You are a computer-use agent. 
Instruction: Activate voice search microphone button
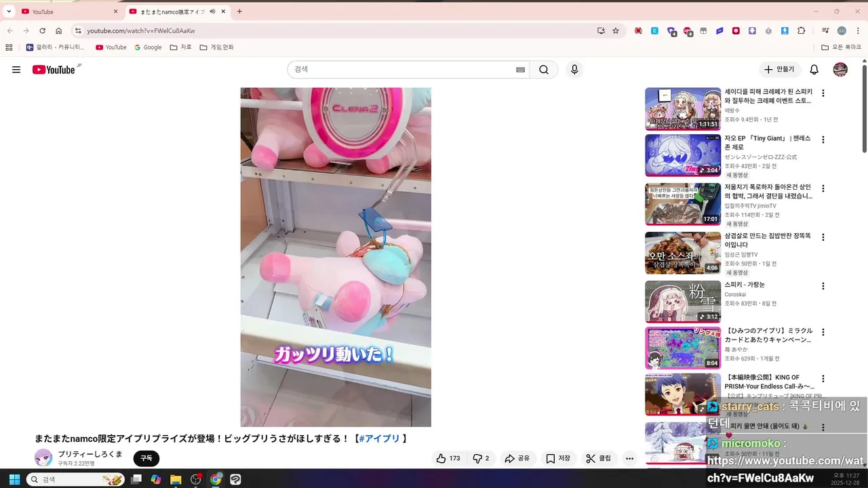point(574,70)
